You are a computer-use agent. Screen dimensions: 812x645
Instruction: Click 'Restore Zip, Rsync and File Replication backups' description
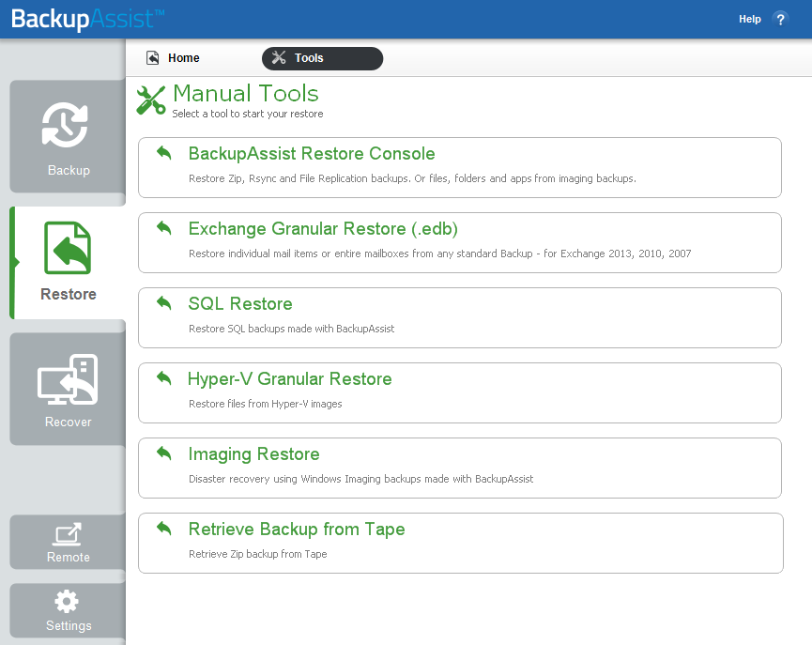pyautogui.click(x=412, y=178)
